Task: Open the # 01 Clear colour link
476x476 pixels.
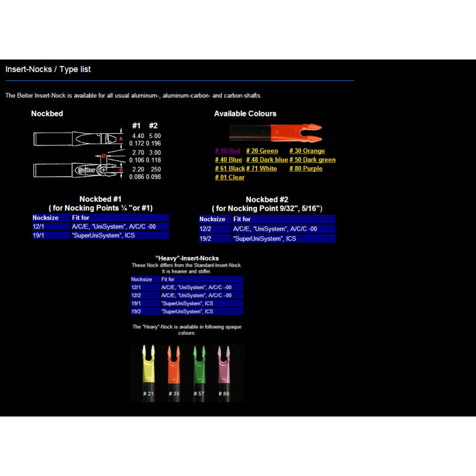Action: (230, 177)
